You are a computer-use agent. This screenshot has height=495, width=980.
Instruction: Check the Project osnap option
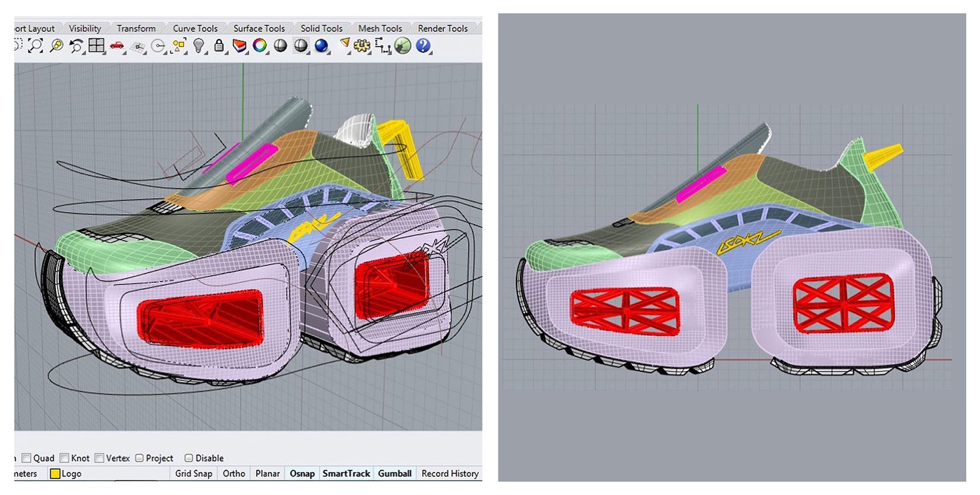139,458
